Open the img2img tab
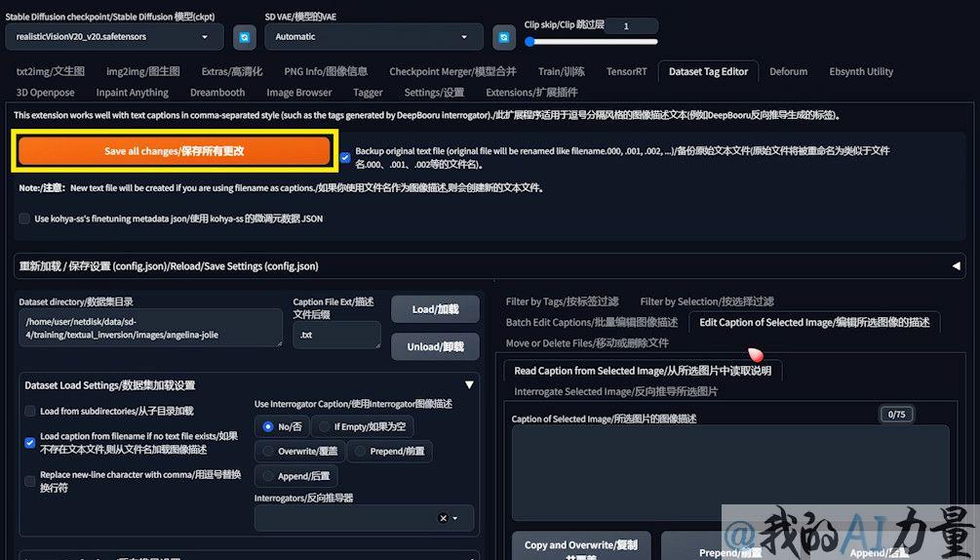 click(143, 71)
